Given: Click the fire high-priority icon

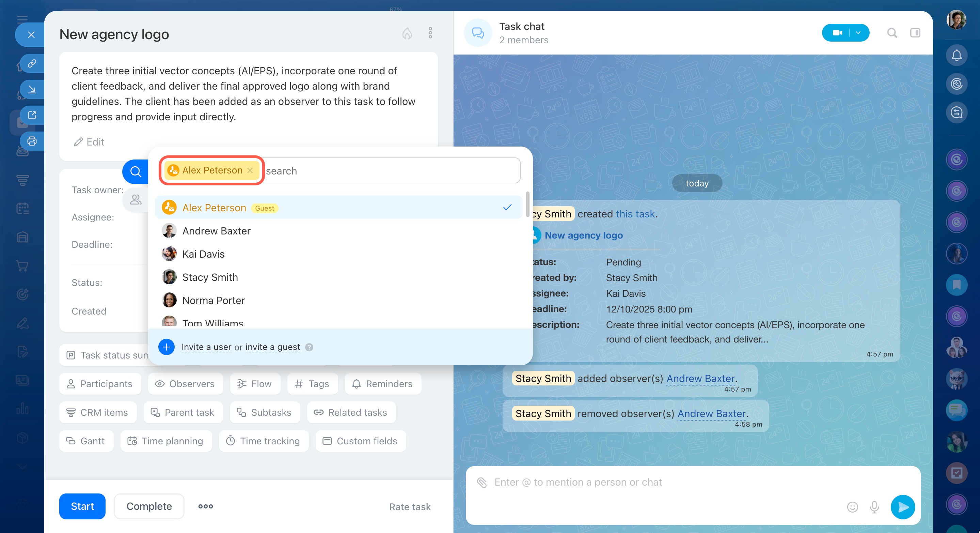Looking at the screenshot, I should point(407,34).
